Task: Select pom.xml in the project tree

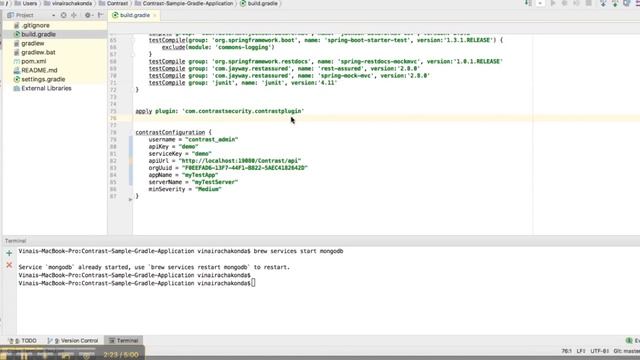Action: (x=33, y=61)
